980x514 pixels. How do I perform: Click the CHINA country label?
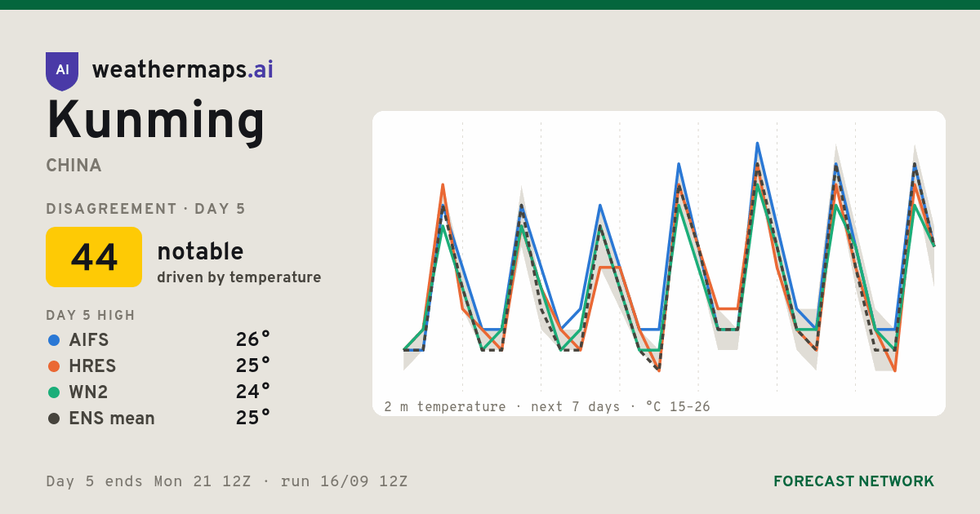pos(74,166)
